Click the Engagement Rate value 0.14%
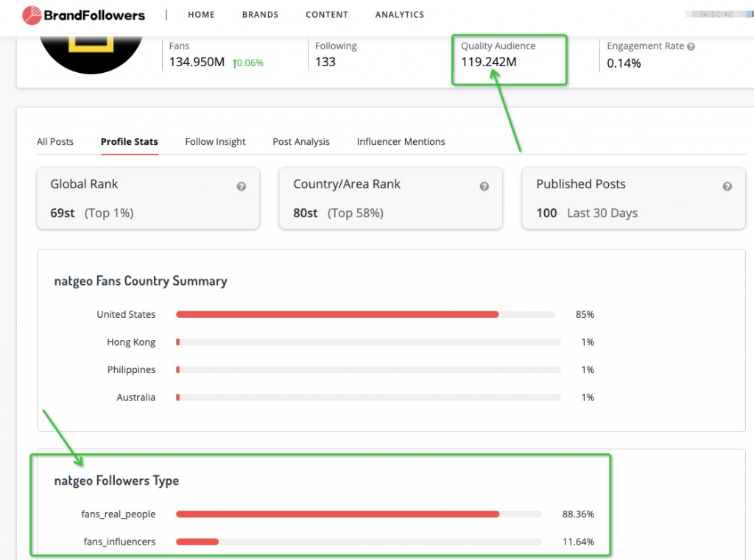This screenshot has height=560, width=754. pyautogui.click(x=624, y=63)
